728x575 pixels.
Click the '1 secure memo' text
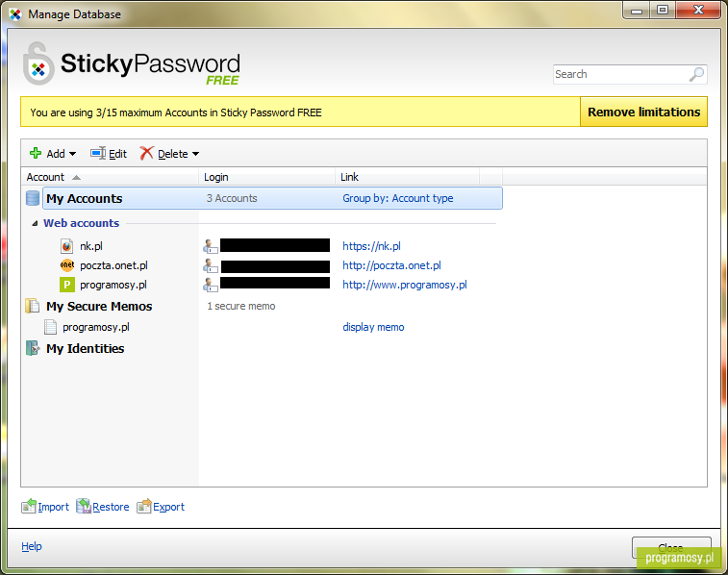(241, 307)
